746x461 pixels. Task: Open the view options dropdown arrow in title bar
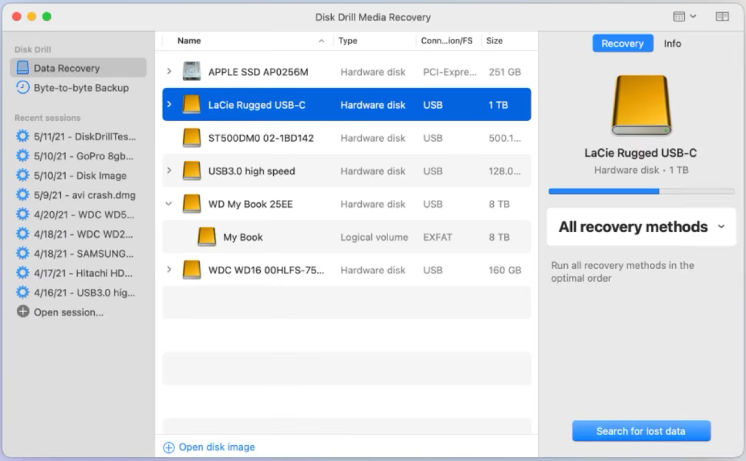[x=693, y=16]
